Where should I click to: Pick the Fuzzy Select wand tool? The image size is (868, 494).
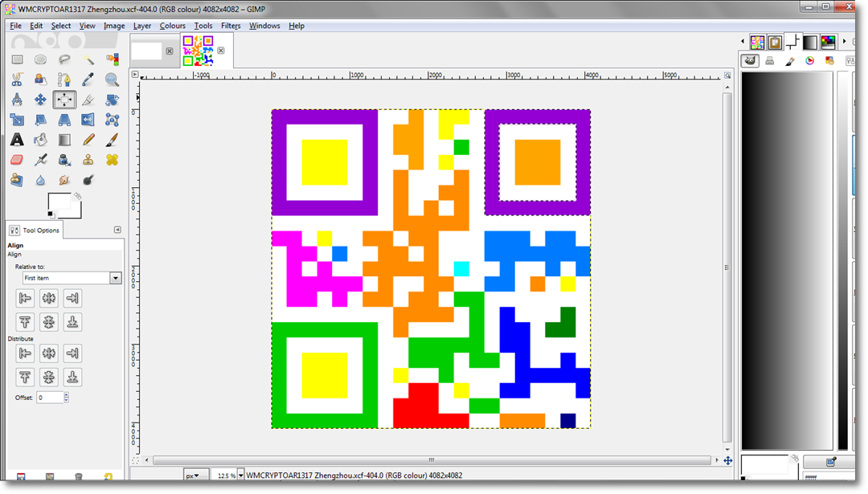coord(88,59)
